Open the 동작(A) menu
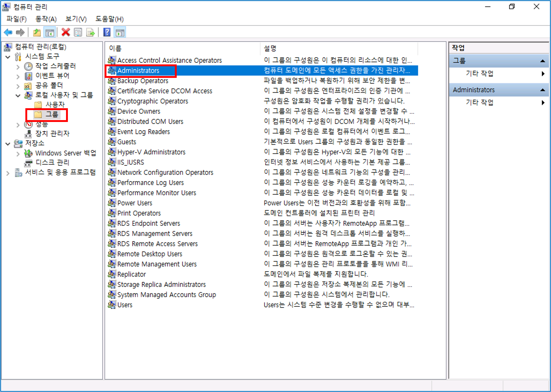 46,19
